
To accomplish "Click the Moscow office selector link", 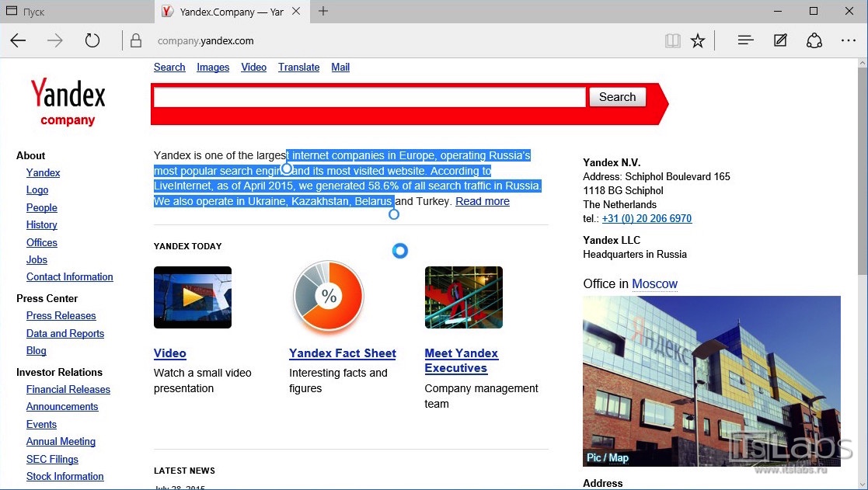I will [655, 284].
